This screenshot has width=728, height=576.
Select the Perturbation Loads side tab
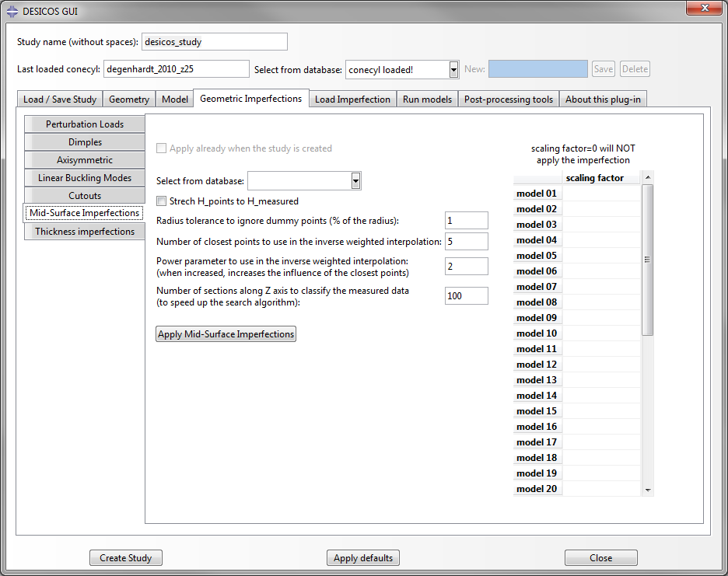point(85,124)
